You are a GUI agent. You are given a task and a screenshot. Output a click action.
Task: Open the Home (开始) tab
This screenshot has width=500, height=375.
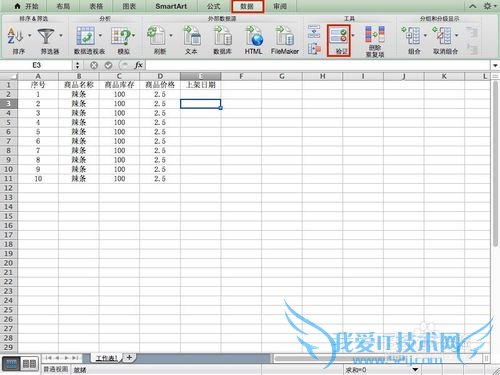coord(27,6)
